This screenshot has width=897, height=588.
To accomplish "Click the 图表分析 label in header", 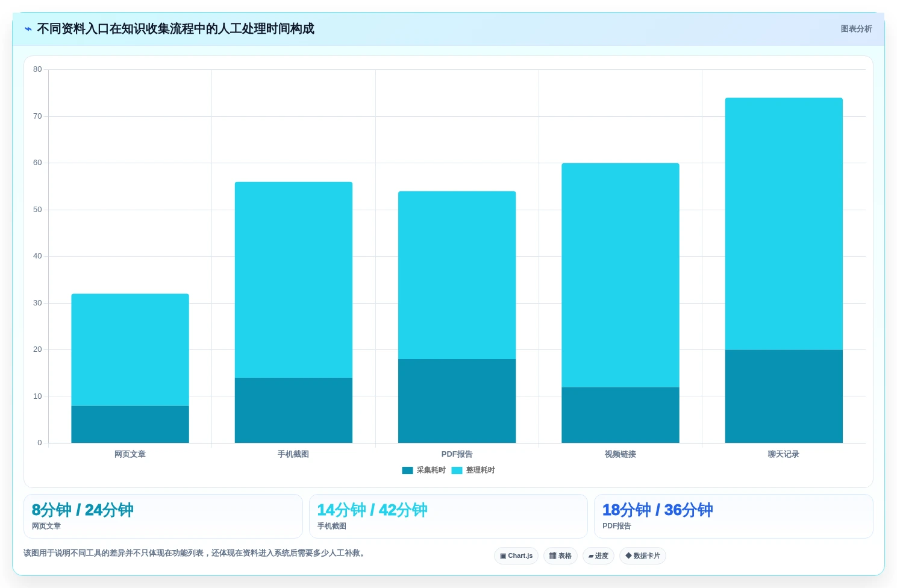I will 856,29.
